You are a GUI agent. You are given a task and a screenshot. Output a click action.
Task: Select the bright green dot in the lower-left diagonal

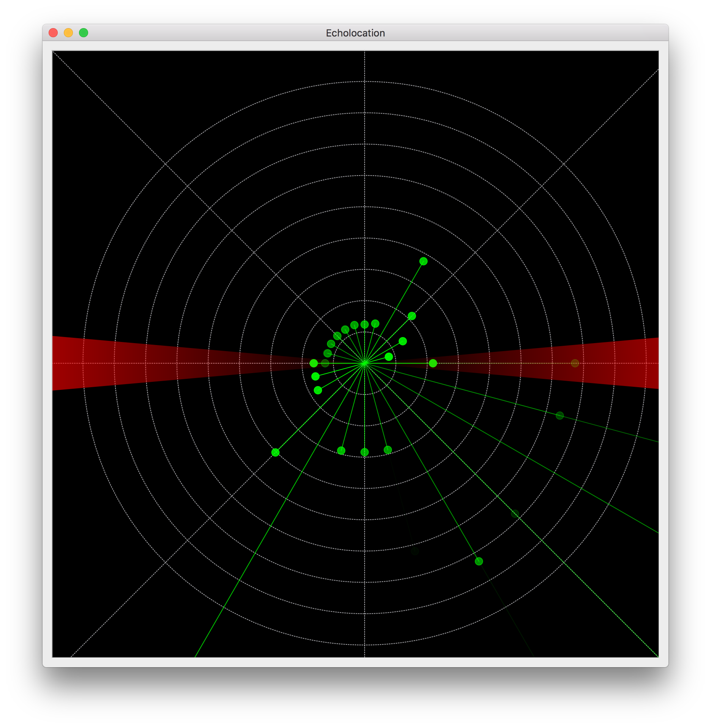click(x=275, y=452)
